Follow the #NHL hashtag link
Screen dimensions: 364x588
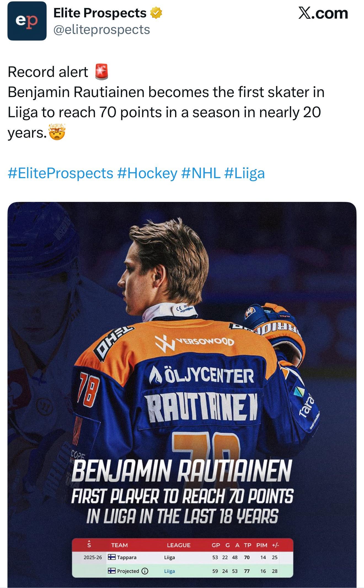coord(201,173)
